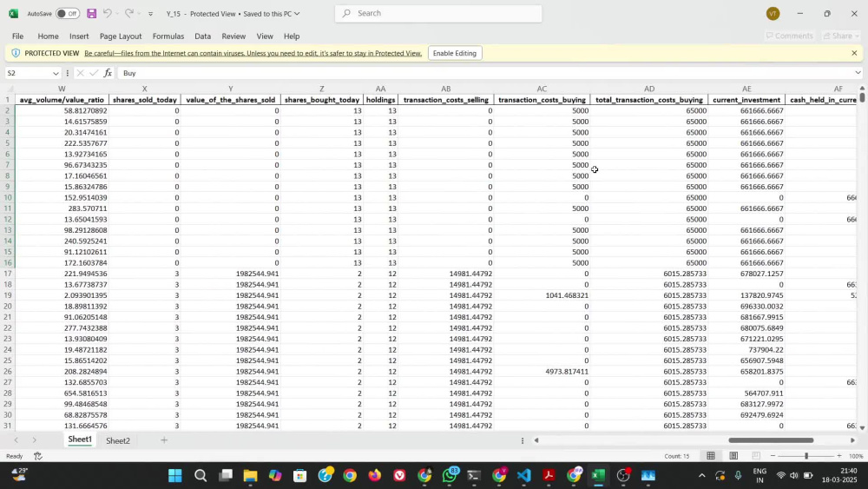868x489 pixels.
Task: Click the horizontal scrollbar thumb
Action: [771, 440]
